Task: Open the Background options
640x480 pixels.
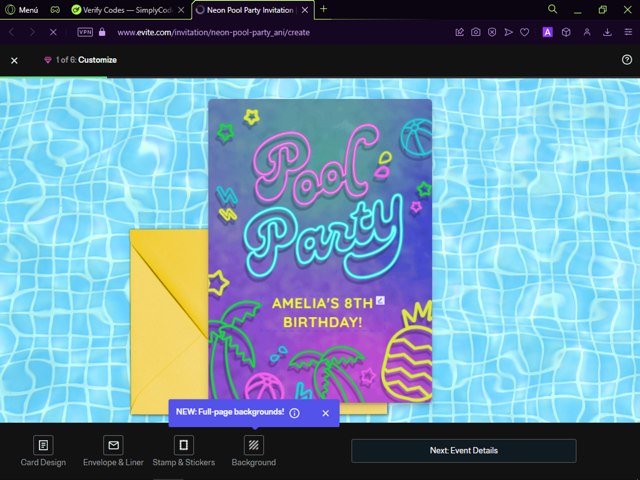Action: click(254, 451)
